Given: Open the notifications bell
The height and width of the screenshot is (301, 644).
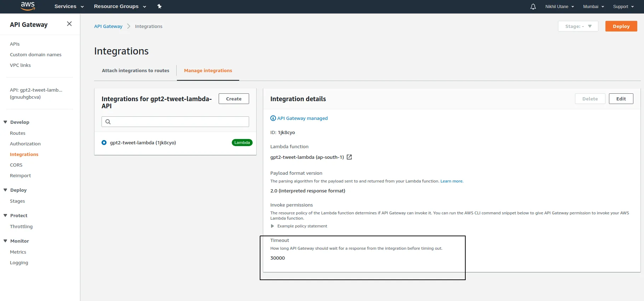Looking at the screenshot, I should [533, 6].
